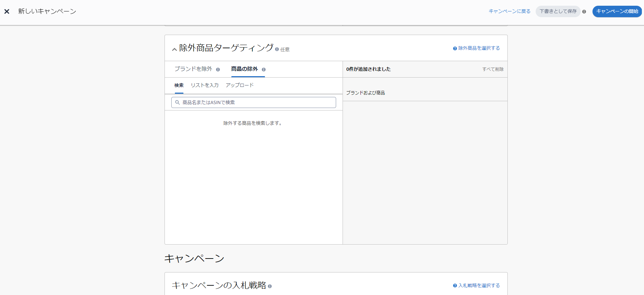Switch to ブランドを除外 tab
This screenshot has height=295, width=644.
pos(193,69)
